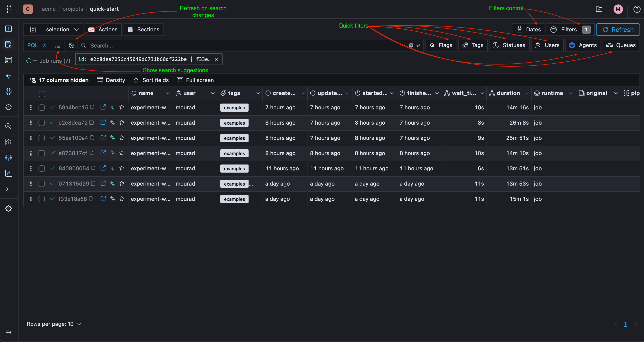Star the run f33e18a68
The width and height of the screenshot is (644, 342).
(122, 199)
